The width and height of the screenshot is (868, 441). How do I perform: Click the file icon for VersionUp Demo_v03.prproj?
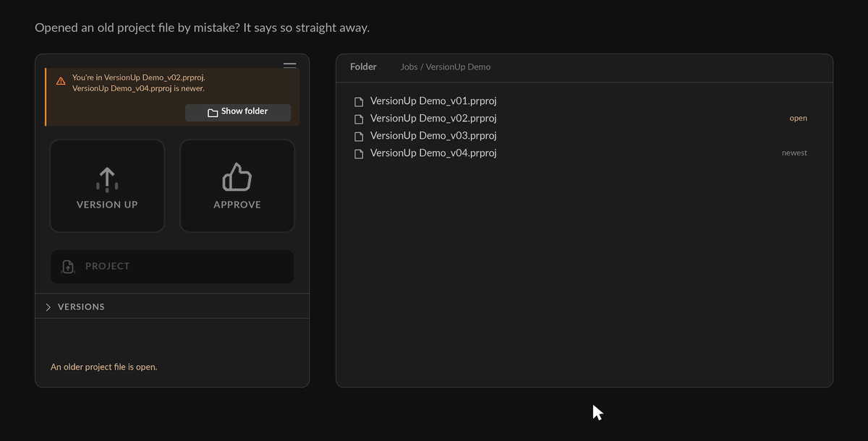(x=359, y=137)
